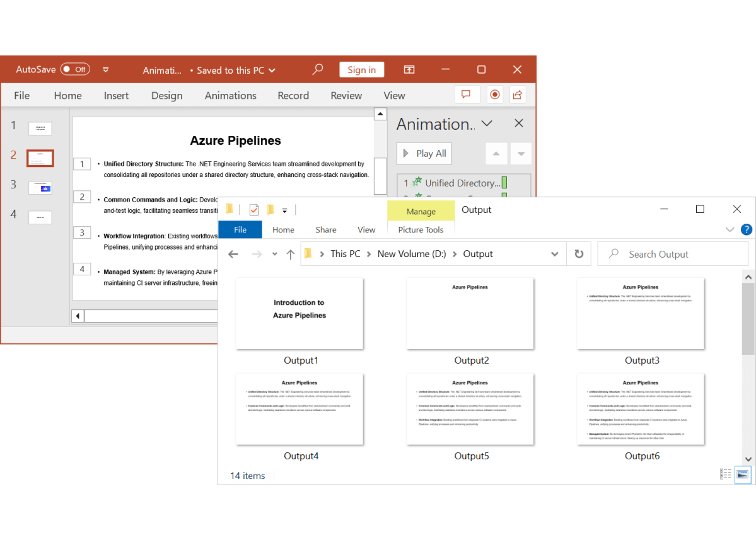Click animation tag 1 beside Unified Directory bullet
The height and width of the screenshot is (540, 756).
click(82, 164)
